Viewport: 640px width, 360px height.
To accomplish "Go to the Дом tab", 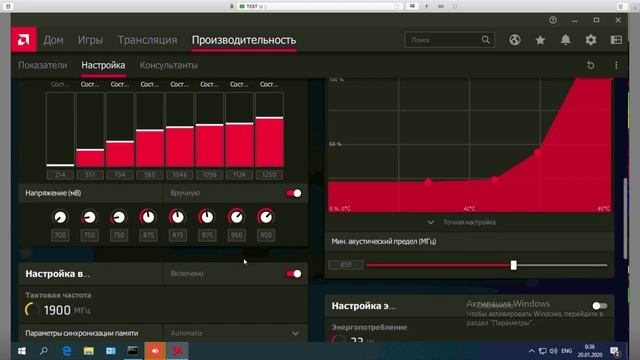I will 53,40.
